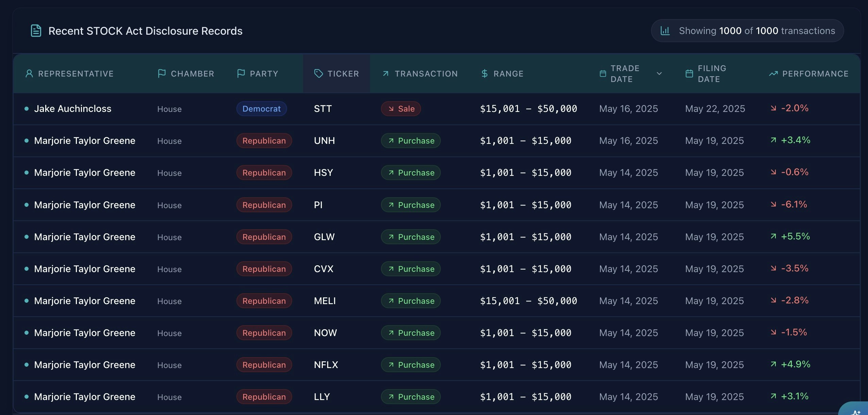Click the Purchase badge in HSY row
Viewport: 868px width, 415px height.
[x=411, y=173]
